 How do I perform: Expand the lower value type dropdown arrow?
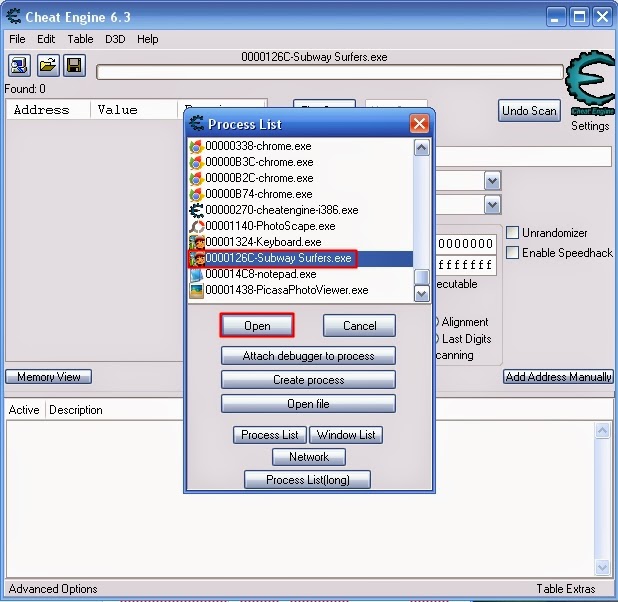pos(493,205)
